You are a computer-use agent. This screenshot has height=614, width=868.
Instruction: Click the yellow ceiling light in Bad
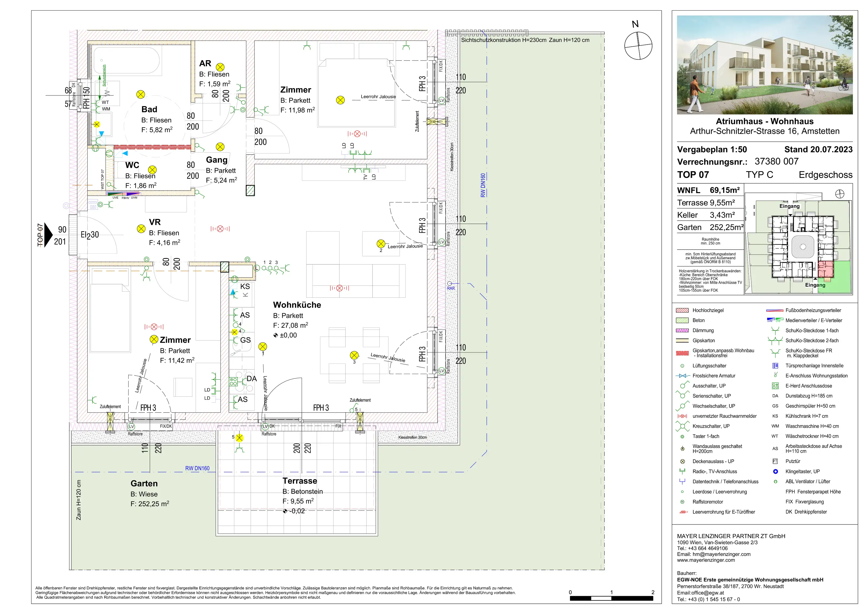[141, 94]
